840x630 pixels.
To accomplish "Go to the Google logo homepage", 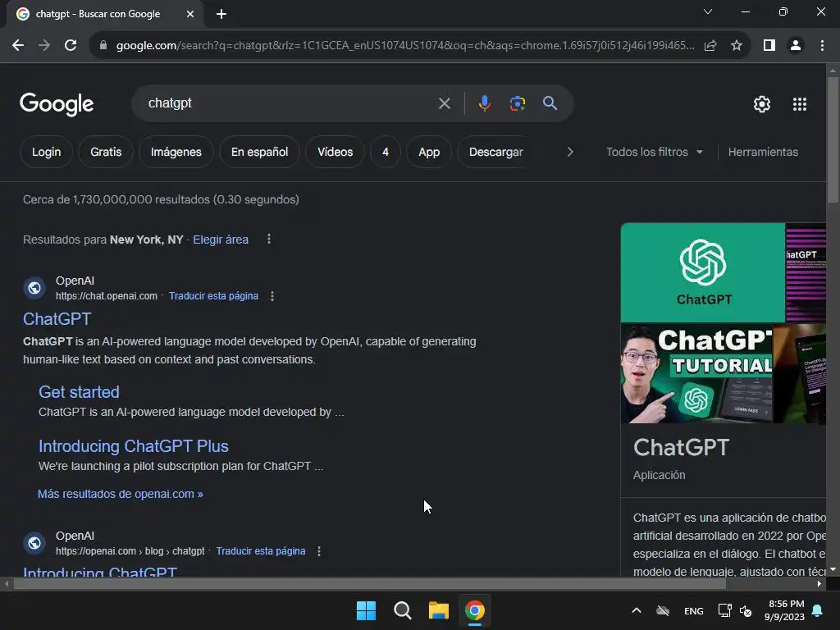I will [57, 104].
